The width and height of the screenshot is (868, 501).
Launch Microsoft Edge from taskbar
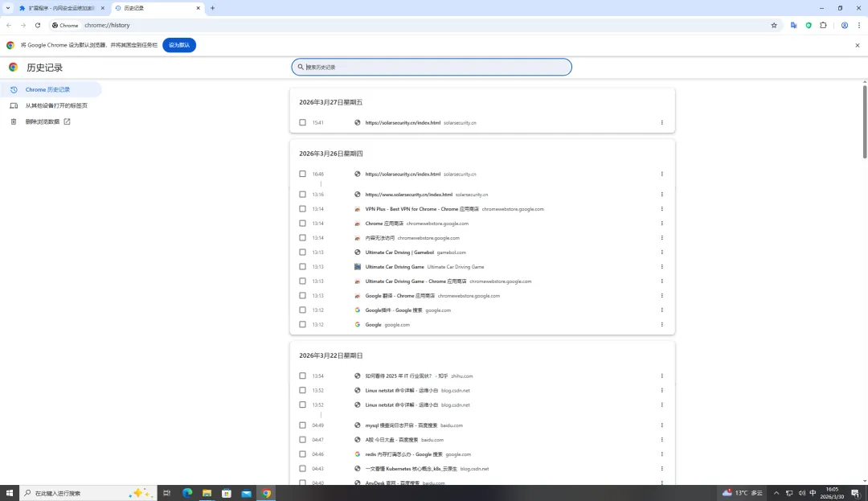pos(187,493)
